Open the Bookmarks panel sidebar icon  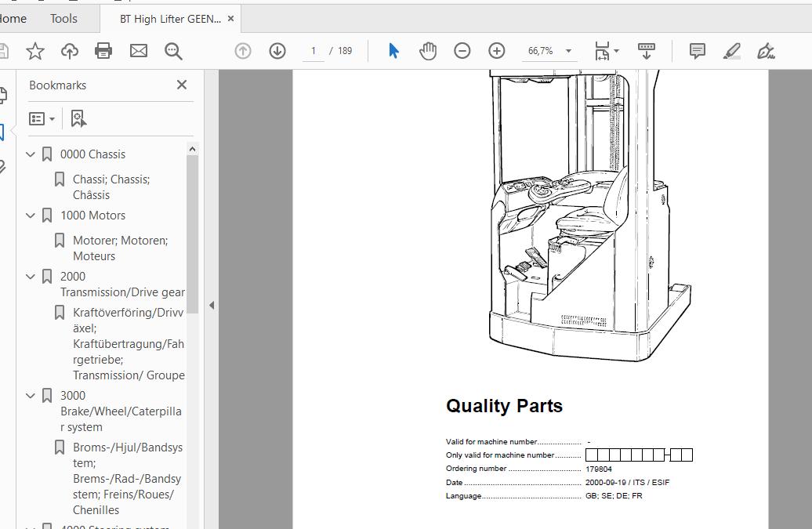click(2, 132)
